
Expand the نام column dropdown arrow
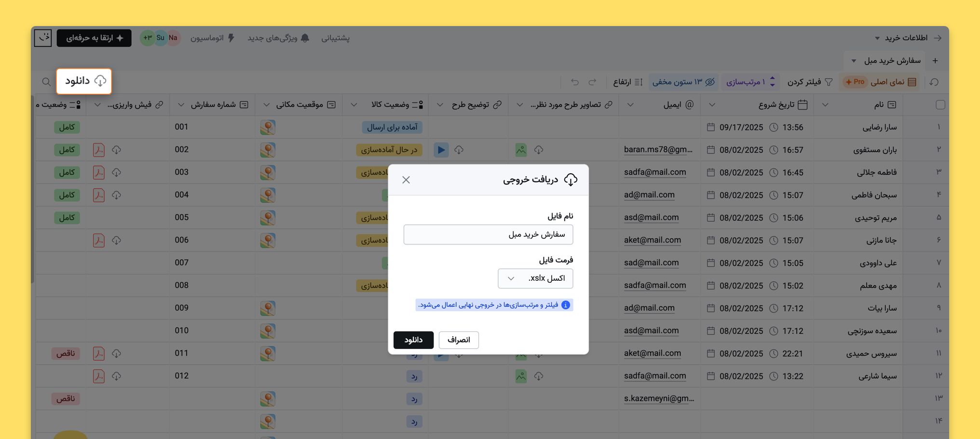pyautogui.click(x=825, y=105)
